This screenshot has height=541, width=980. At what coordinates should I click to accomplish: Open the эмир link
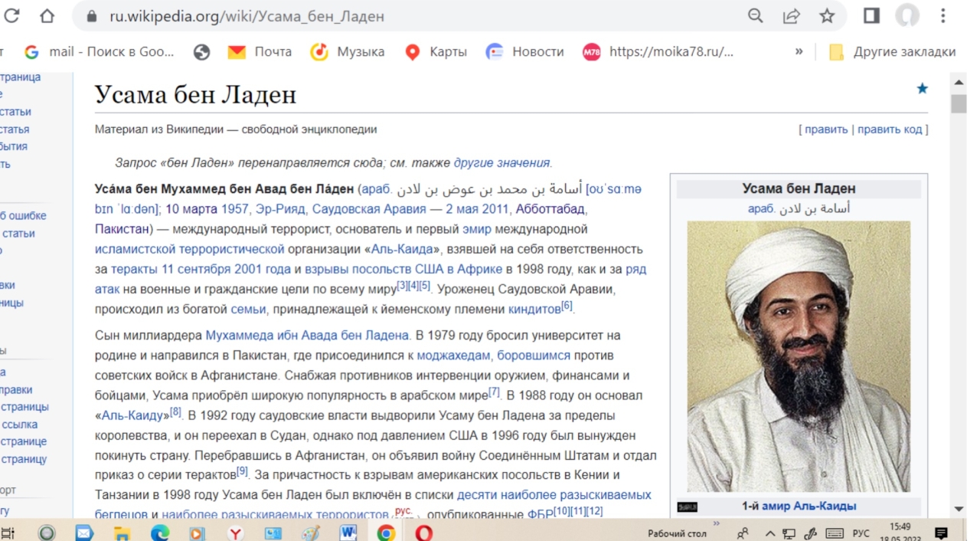[x=476, y=229]
